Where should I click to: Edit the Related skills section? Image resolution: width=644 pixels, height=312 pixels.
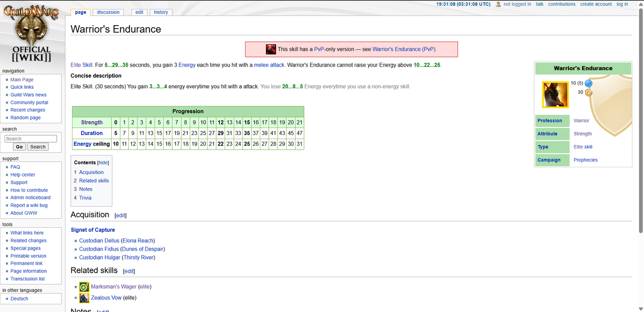pyautogui.click(x=129, y=271)
